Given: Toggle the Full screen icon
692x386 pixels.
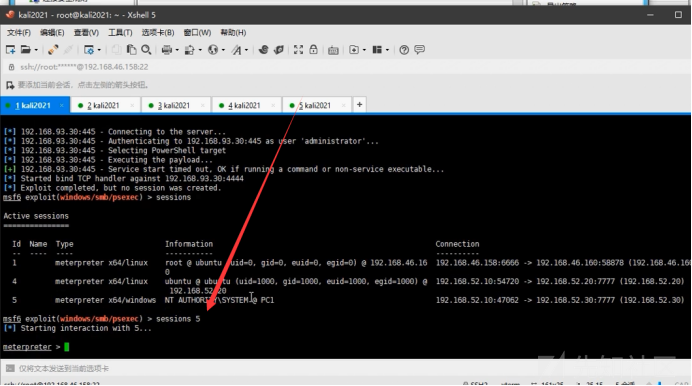Looking at the screenshot, I should point(298,50).
